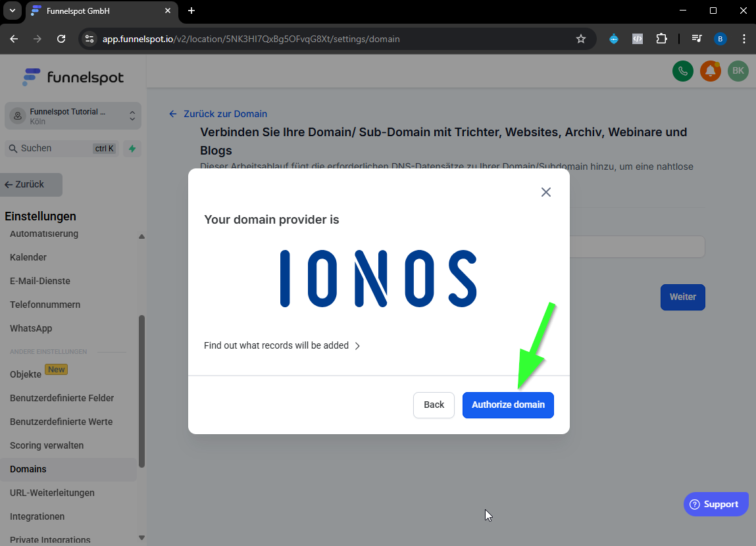This screenshot has height=546, width=756.
Task: Open the Chrome three-dot menu
Action: 744,39
